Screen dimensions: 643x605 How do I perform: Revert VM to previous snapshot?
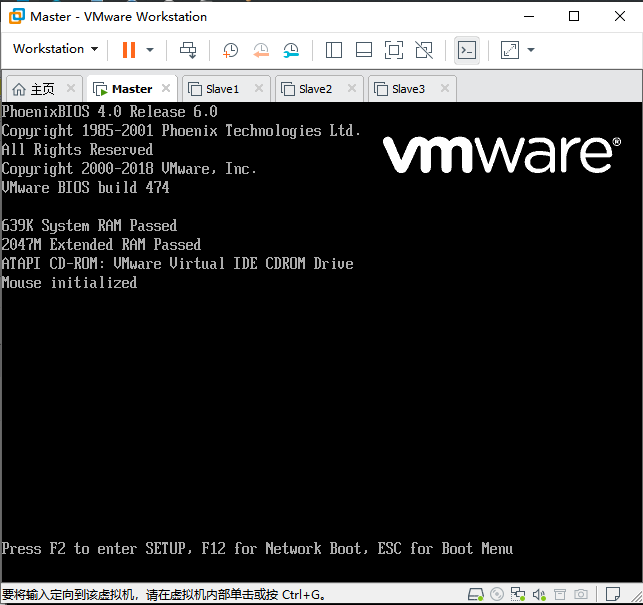261,50
